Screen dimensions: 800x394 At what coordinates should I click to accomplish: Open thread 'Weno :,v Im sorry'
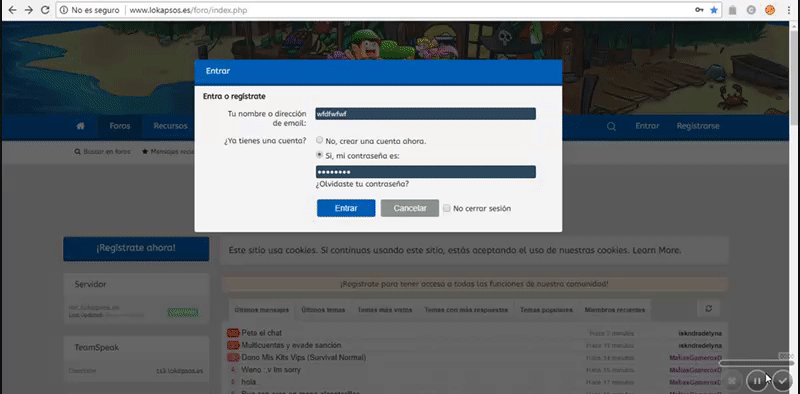click(271, 370)
